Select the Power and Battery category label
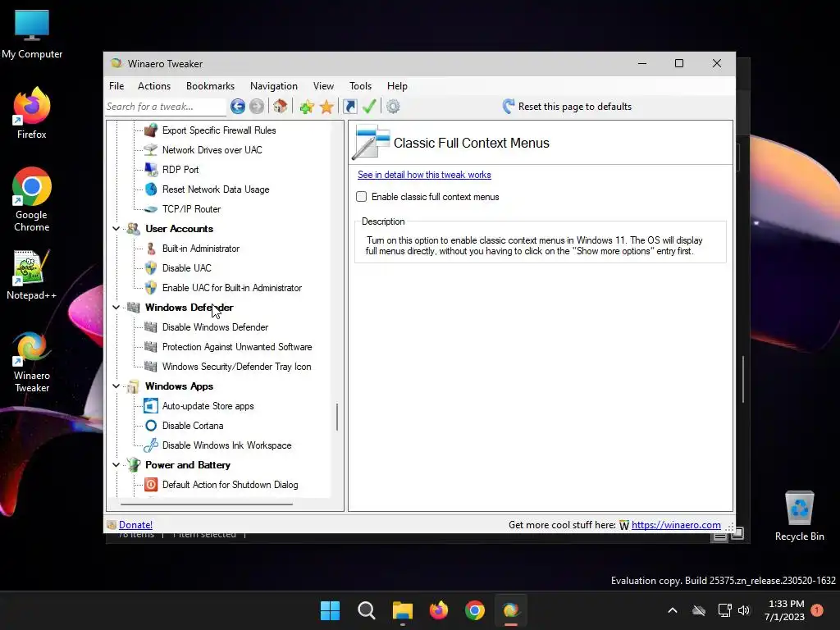Viewport: 840px width, 630px height. point(188,465)
